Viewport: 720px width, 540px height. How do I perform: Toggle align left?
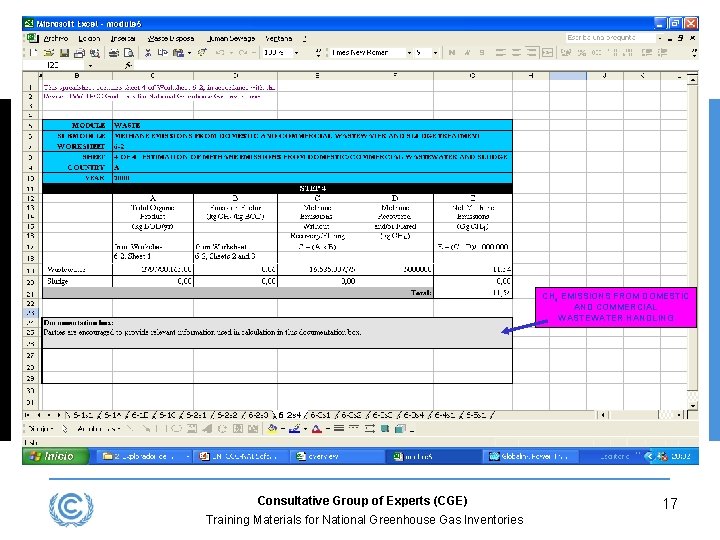[501, 53]
